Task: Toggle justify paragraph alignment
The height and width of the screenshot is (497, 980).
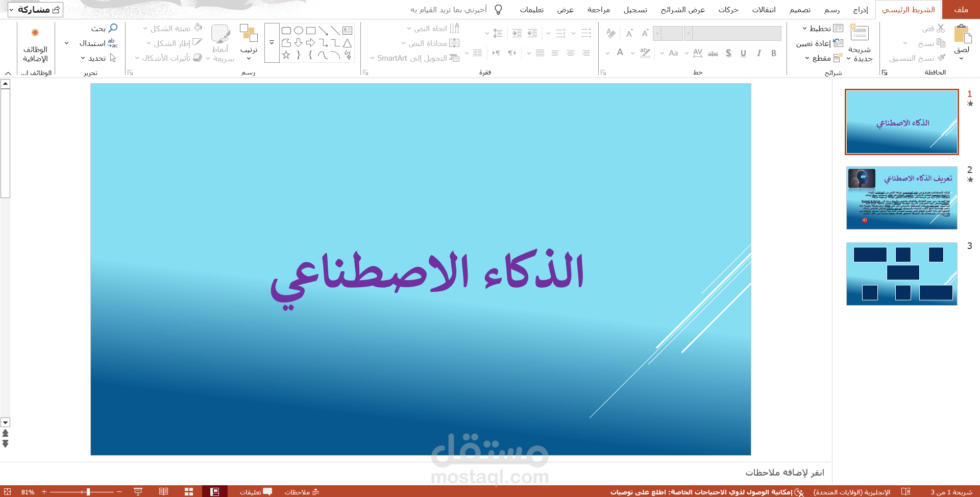Action: click(540, 53)
